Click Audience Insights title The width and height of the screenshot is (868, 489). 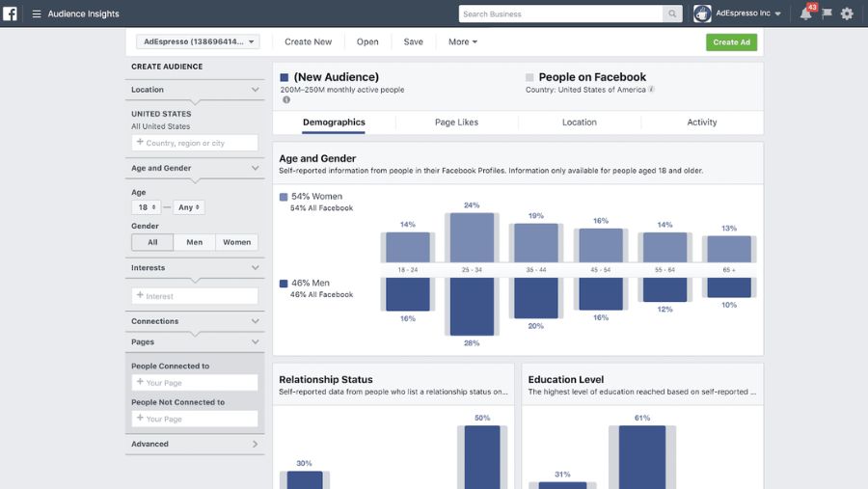84,14
